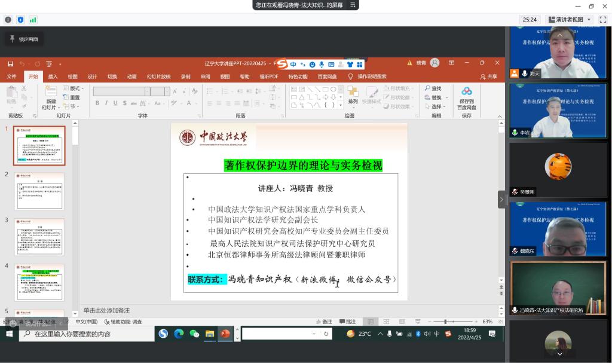The height and width of the screenshot is (364, 612).
Task: Expand the collapsed side panel arrow
Action: 501,199
